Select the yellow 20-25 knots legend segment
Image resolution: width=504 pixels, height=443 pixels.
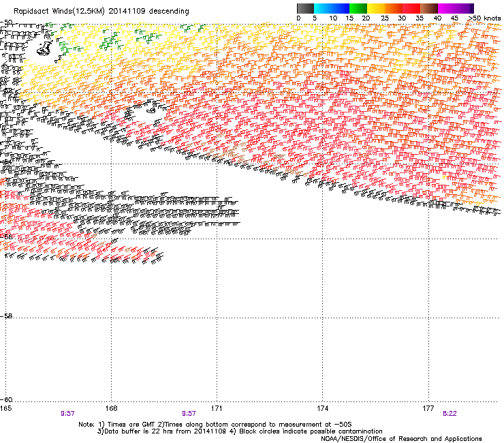click(376, 8)
